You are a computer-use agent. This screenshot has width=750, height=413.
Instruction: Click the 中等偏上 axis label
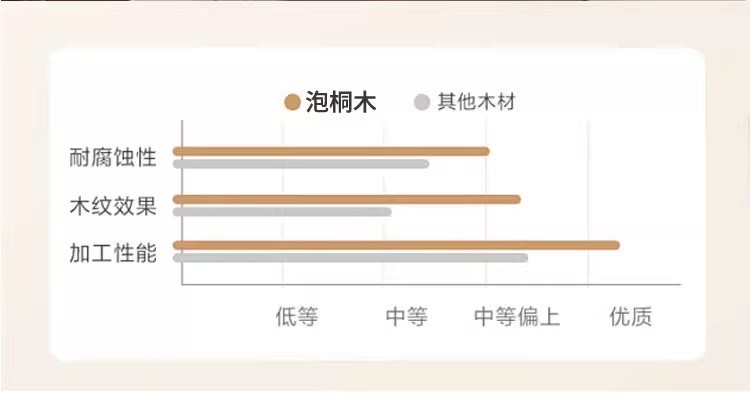517,318
